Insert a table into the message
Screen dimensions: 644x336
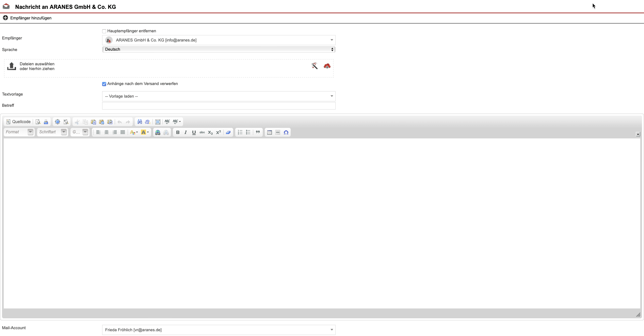coord(270,132)
